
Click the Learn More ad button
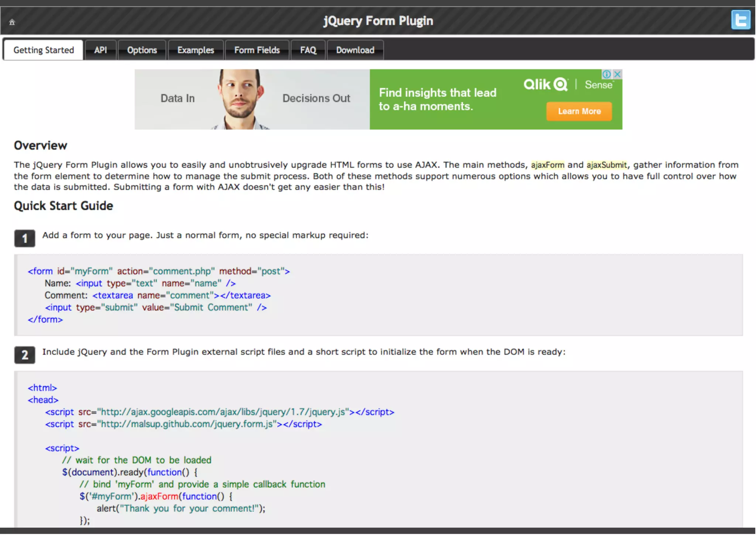579,111
